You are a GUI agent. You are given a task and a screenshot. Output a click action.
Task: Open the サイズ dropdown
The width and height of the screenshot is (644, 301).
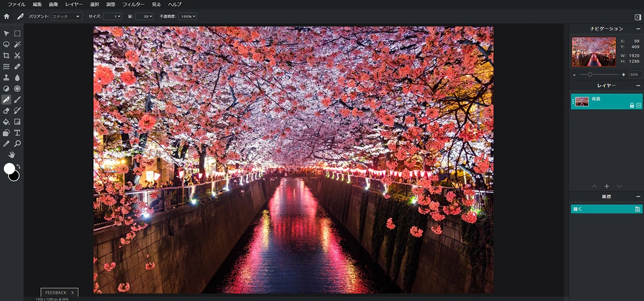(113, 17)
